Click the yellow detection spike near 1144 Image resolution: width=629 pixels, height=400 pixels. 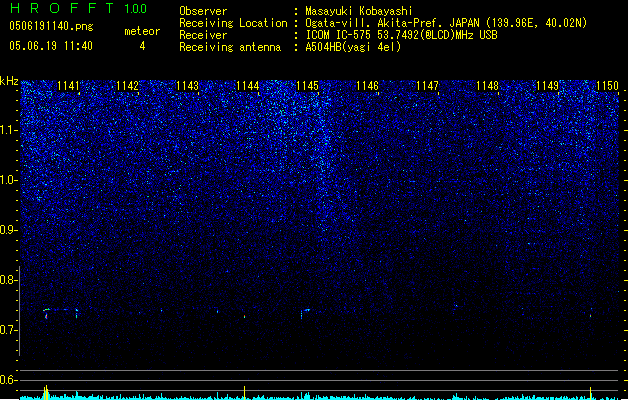[x=244, y=392]
